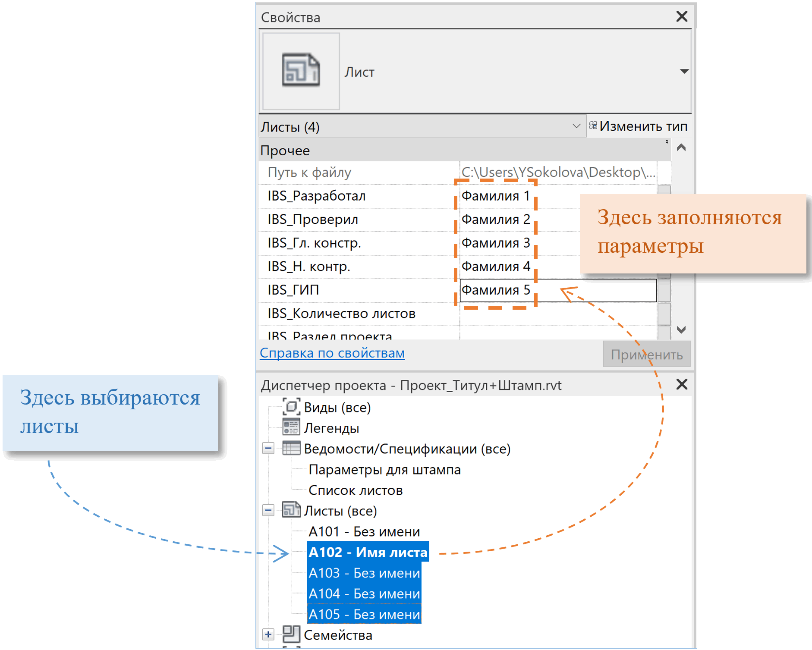Select sheet A104 - Без имени
Screen dimensions: 812x650
point(364,593)
